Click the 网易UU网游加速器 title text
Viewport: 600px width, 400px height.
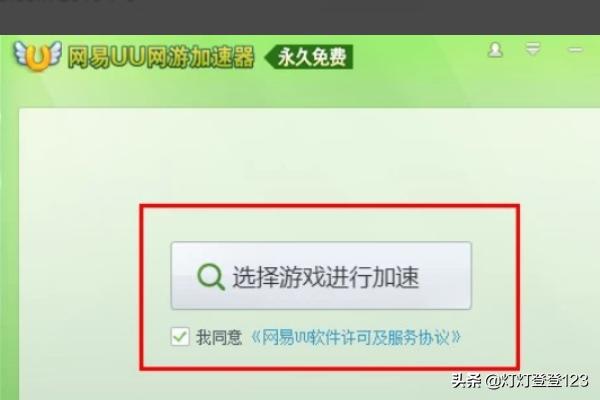point(161,57)
